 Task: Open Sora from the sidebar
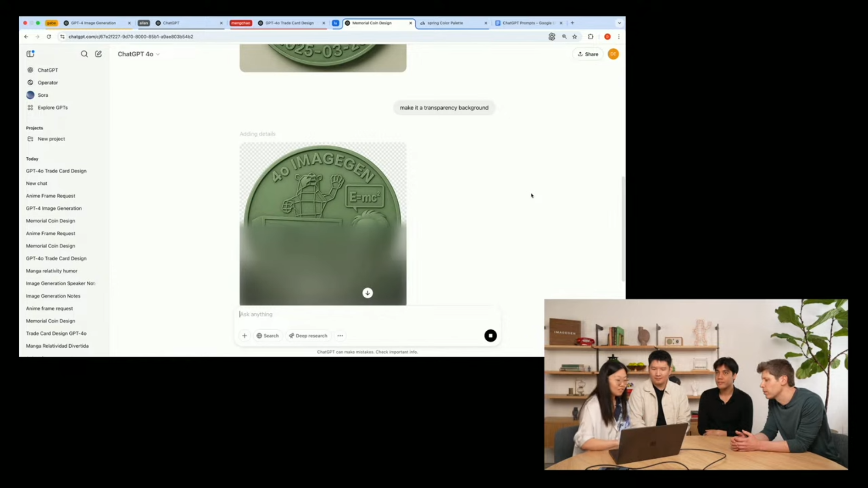pos(43,95)
